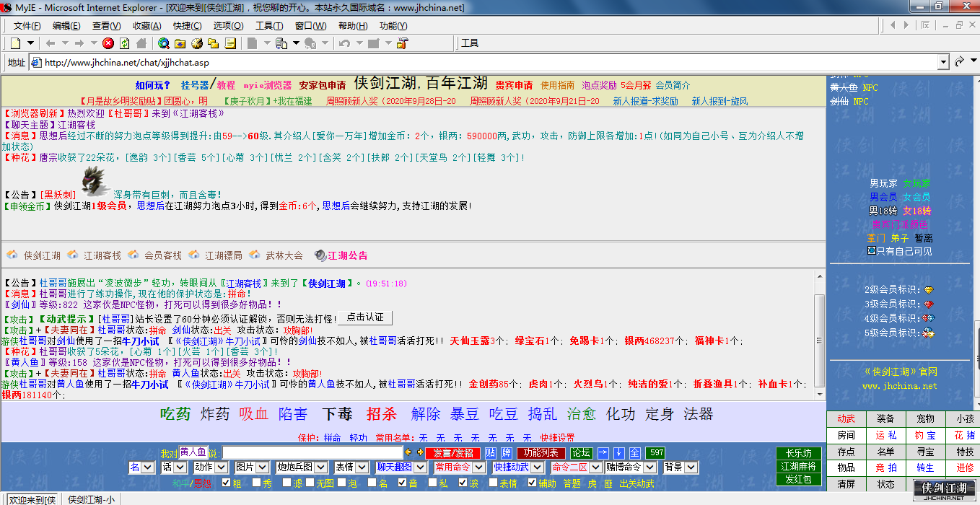Toggle the 音 checkbox
The width and height of the screenshot is (980, 505).
403,483
